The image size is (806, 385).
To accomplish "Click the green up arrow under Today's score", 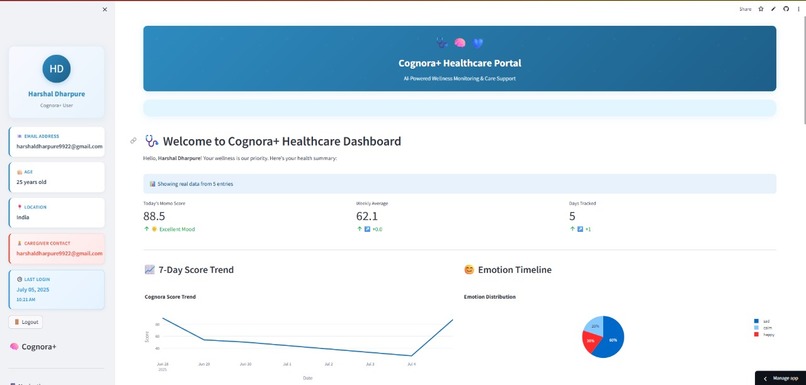I will tap(146, 229).
